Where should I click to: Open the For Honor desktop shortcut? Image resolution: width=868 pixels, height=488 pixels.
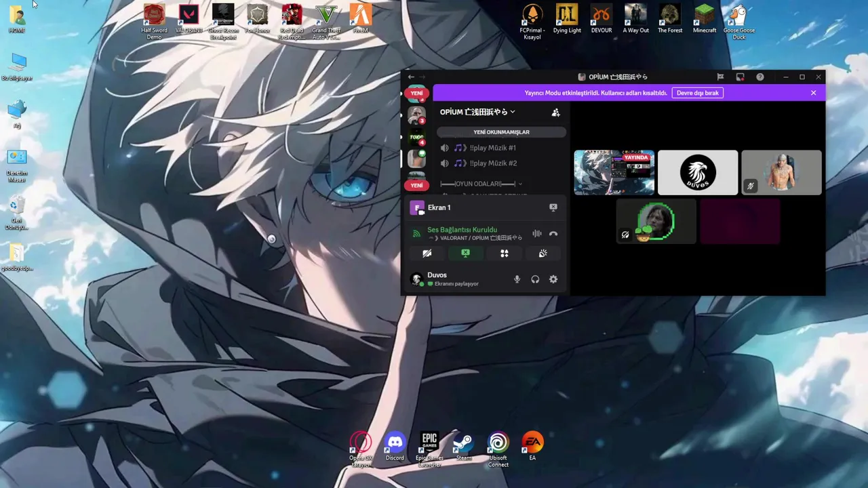coord(258,19)
